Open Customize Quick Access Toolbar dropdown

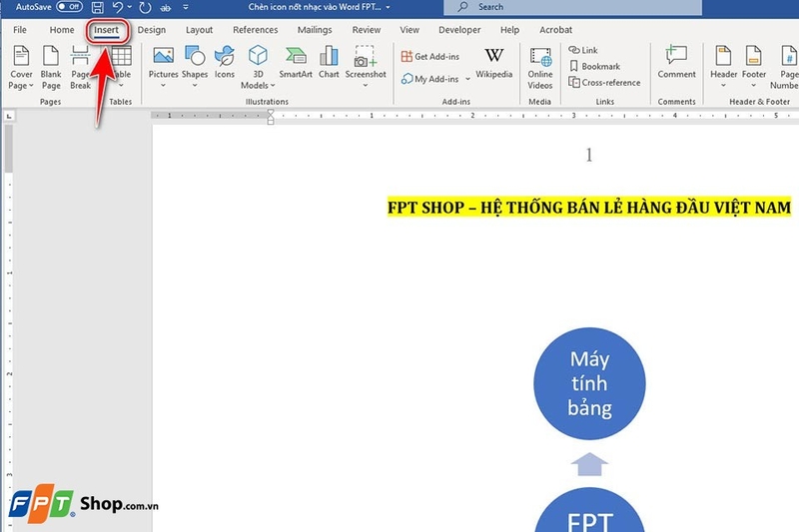tap(186, 7)
